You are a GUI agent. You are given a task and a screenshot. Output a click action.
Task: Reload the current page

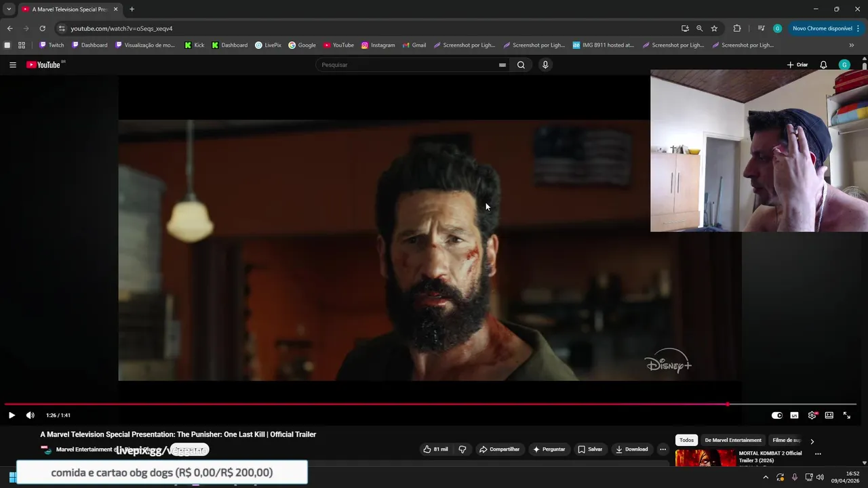tap(42, 28)
